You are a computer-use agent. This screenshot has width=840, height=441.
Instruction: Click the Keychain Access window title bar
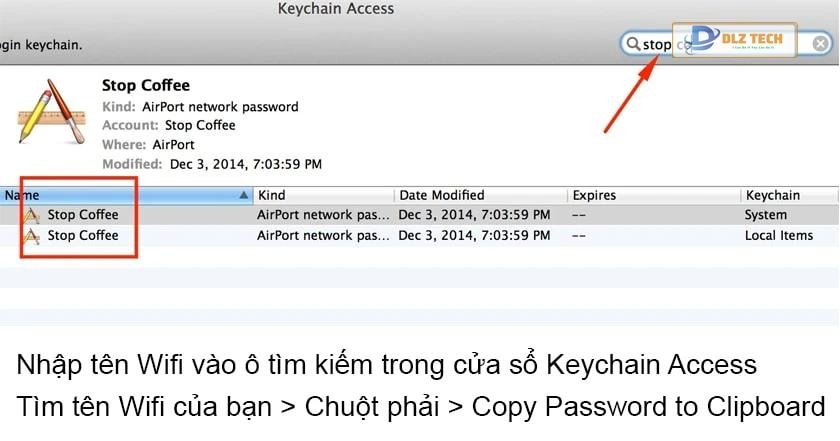click(x=335, y=9)
